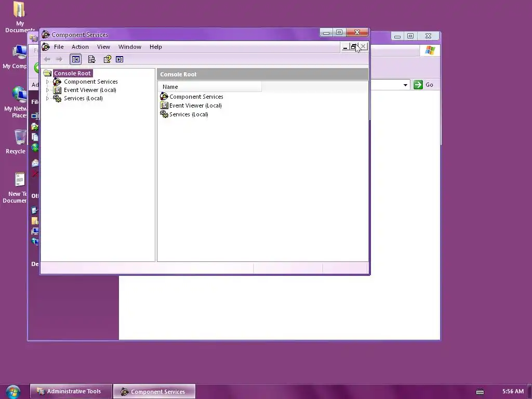532x399 pixels.
Task: Click the Services gears icon in the list pane
Action: pos(164,114)
